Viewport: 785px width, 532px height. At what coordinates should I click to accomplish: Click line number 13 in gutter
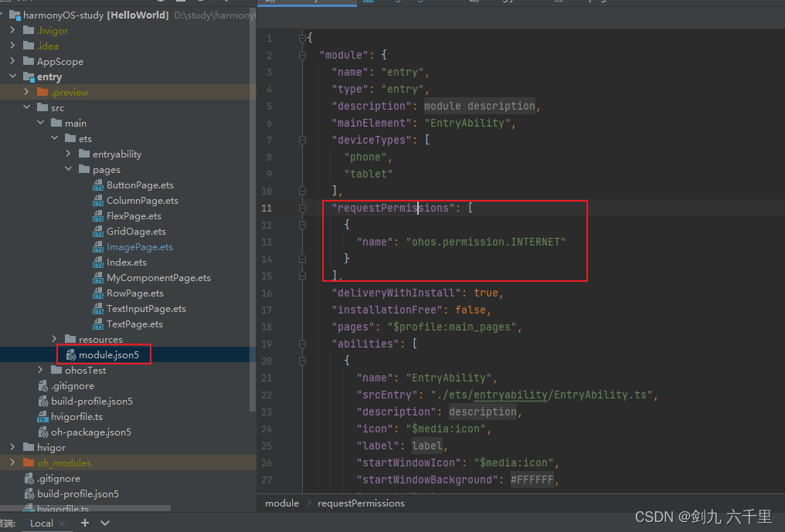(x=267, y=242)
